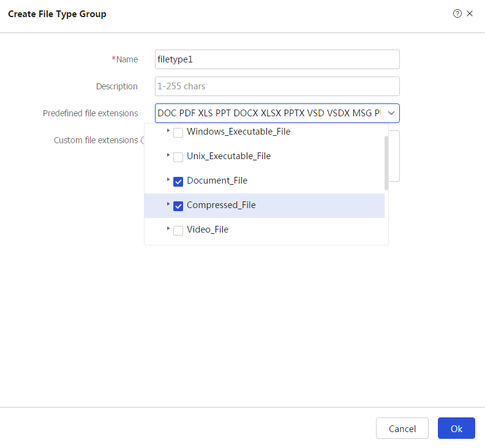This screenshot has width=485, height=448.
Task: Click the Cancel button
Action: point(402,428)
